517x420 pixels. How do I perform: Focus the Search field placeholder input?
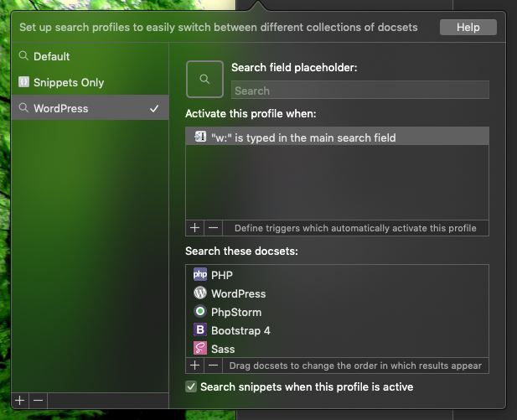coord(360,90)
